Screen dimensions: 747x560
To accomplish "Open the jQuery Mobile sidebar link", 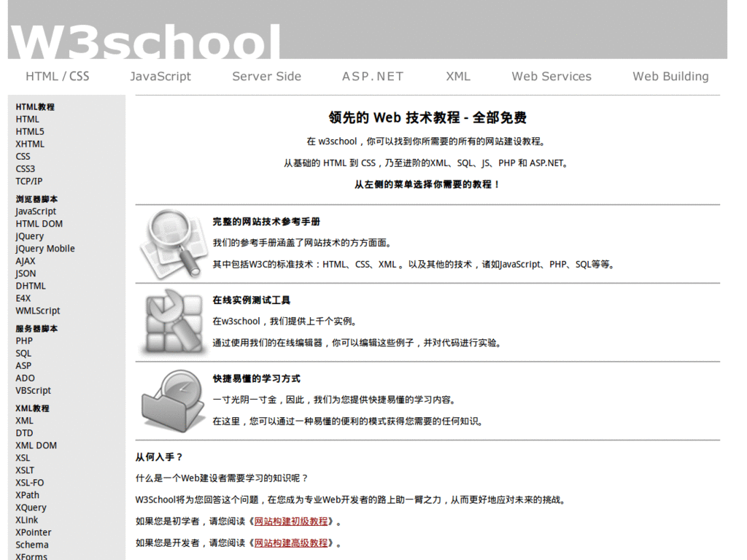I will (x=44, y=248).
